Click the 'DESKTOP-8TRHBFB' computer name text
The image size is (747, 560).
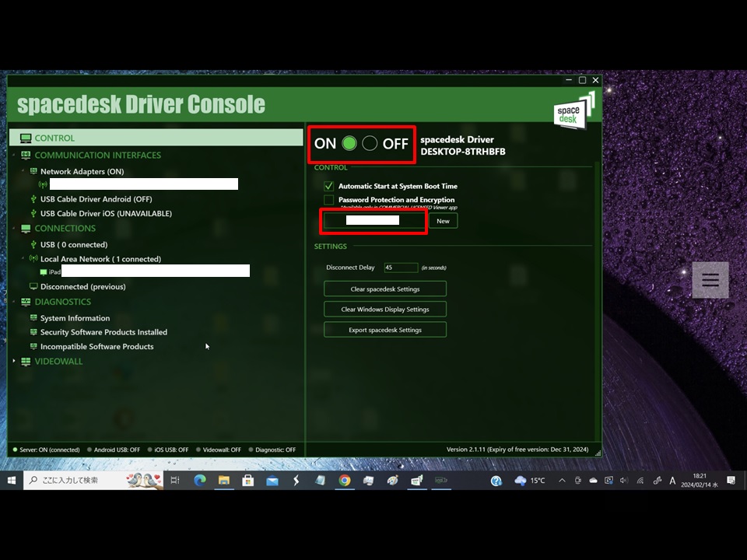click(x=462, y=152)
